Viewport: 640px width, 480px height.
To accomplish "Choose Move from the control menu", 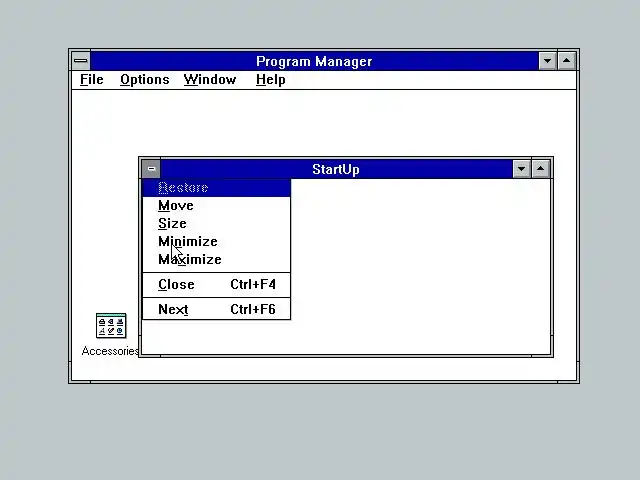I will pyautogui.click(x=216, y=206).
